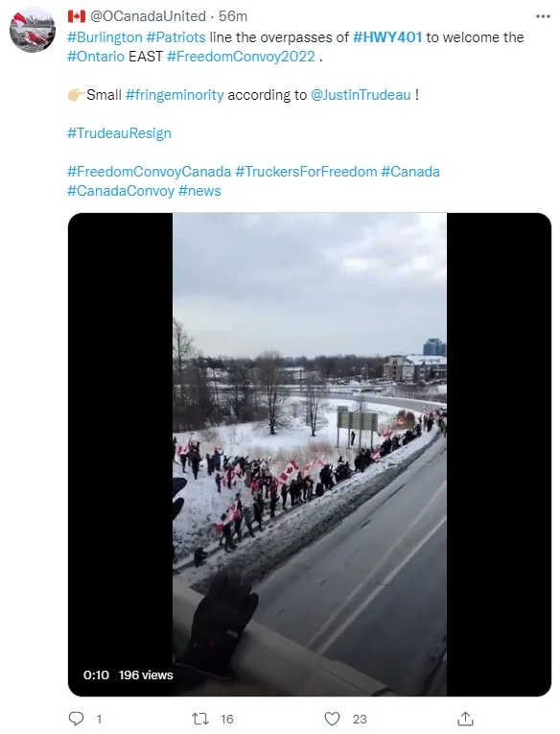Click the retweet arrows icon
This screenshot has height=734, width=560.
[200, 719]
